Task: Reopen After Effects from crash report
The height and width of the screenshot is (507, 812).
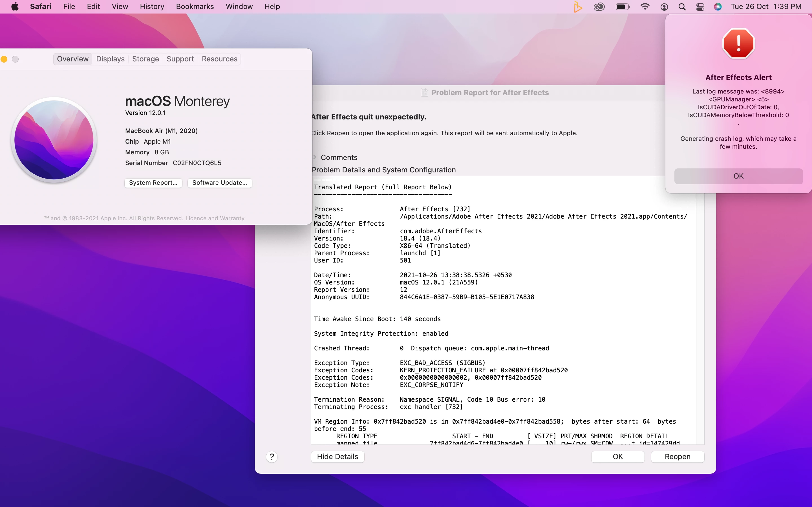Action: (x=677, y=457)
